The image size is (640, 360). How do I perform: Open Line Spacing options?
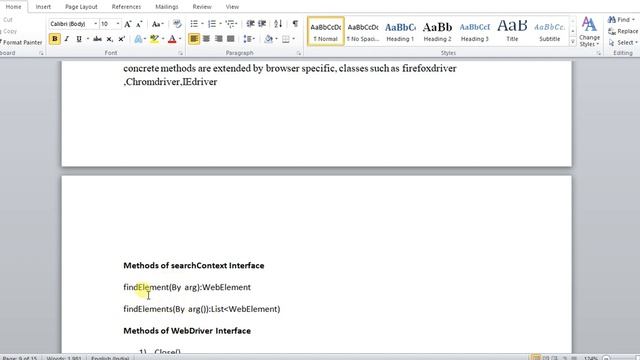tap(249, 39)
